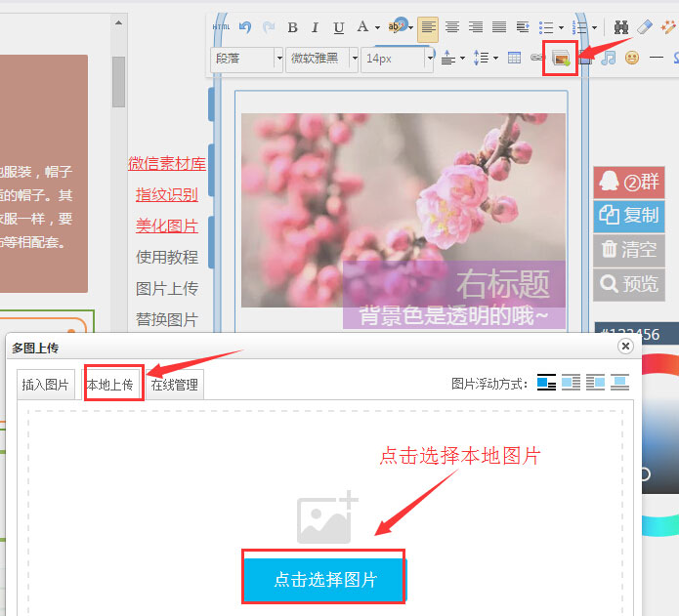The image size is (679, 616).
Task: Insert a table
Action: [514, 58]
